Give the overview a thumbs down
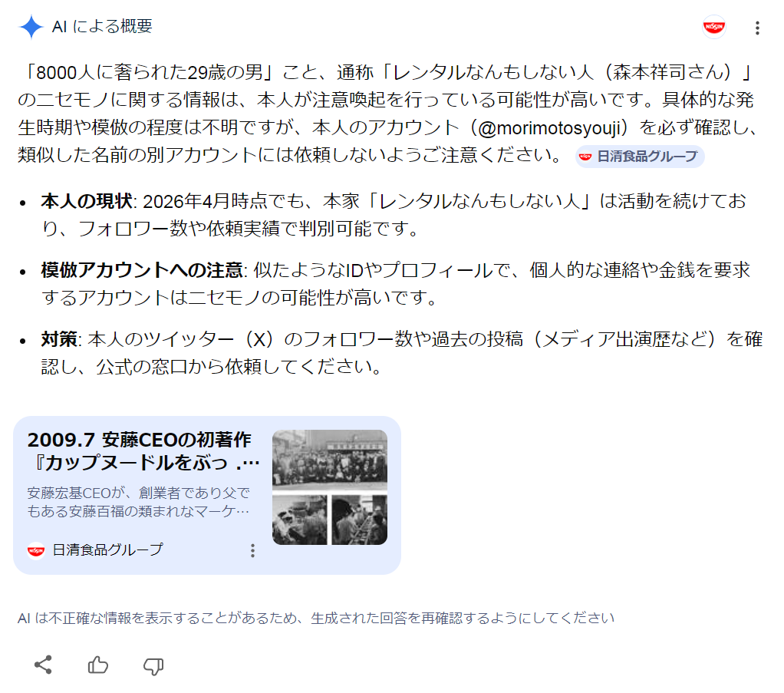The height and width of the screenshot is (693, 784). (153, 666)
